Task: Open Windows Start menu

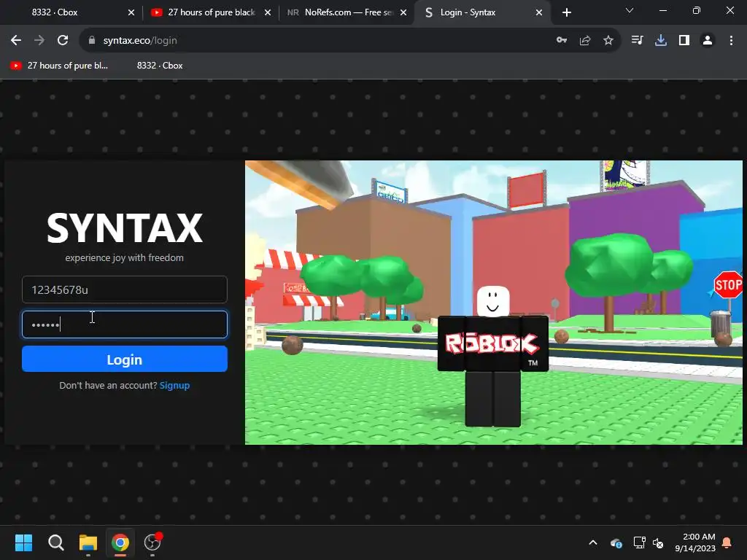Action: pos(23,542)
